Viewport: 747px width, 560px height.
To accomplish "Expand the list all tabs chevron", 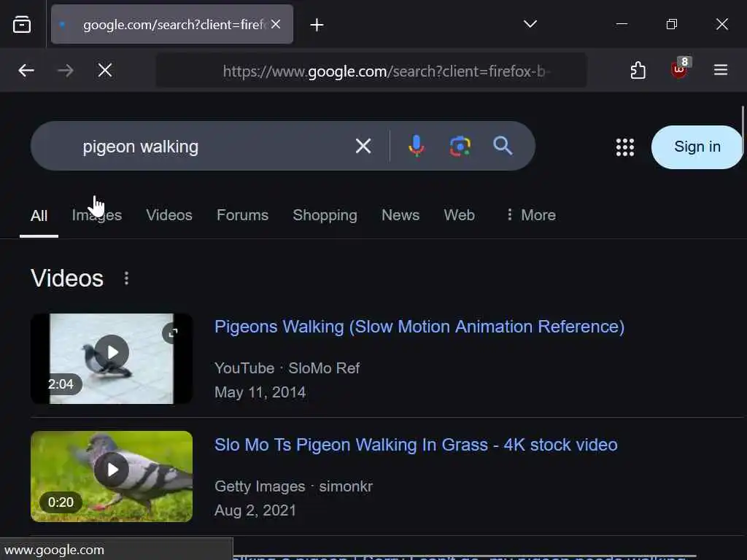I will tap(530, 24).
